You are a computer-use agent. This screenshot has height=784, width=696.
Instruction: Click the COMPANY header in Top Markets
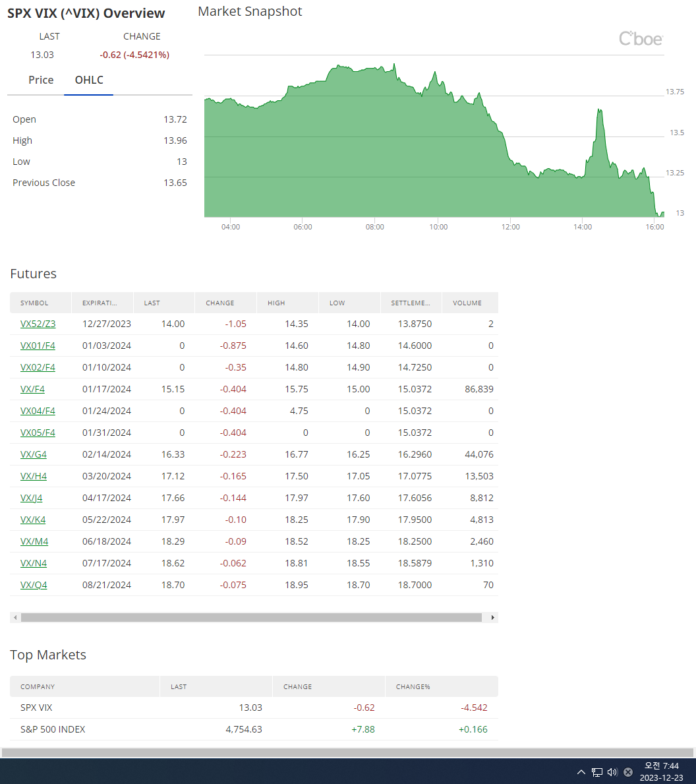(84, 686)
